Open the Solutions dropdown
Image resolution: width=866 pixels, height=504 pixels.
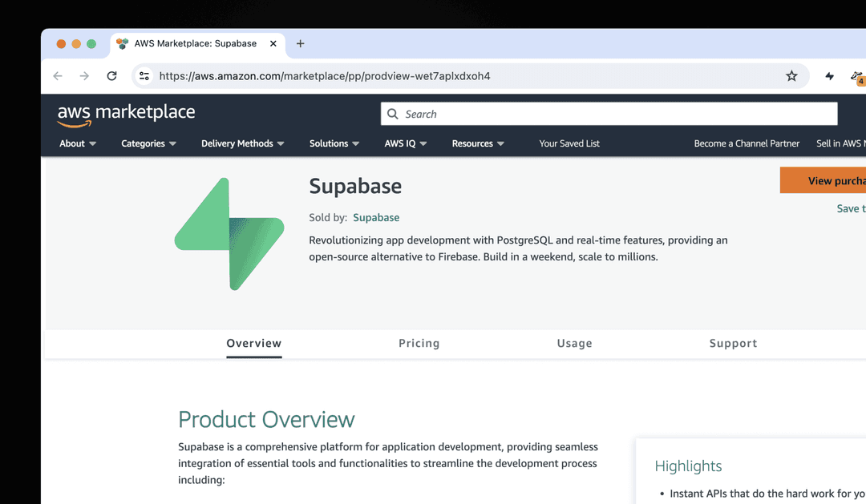pyautogui.click(x=334, y=143)
